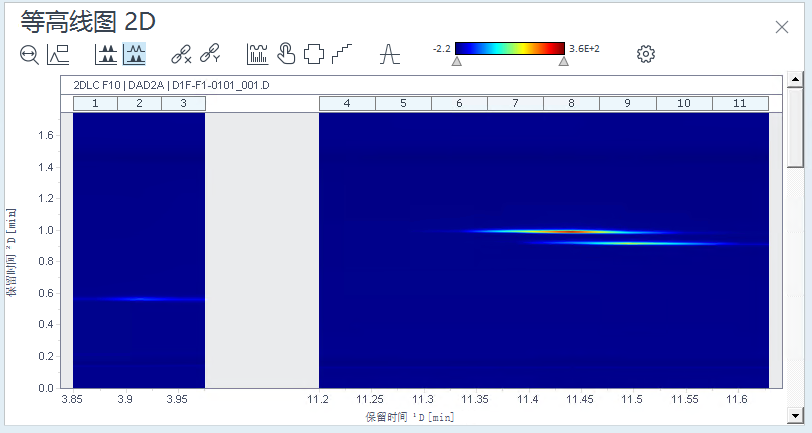Click the color gradient scale bar

tap(510, 49)
